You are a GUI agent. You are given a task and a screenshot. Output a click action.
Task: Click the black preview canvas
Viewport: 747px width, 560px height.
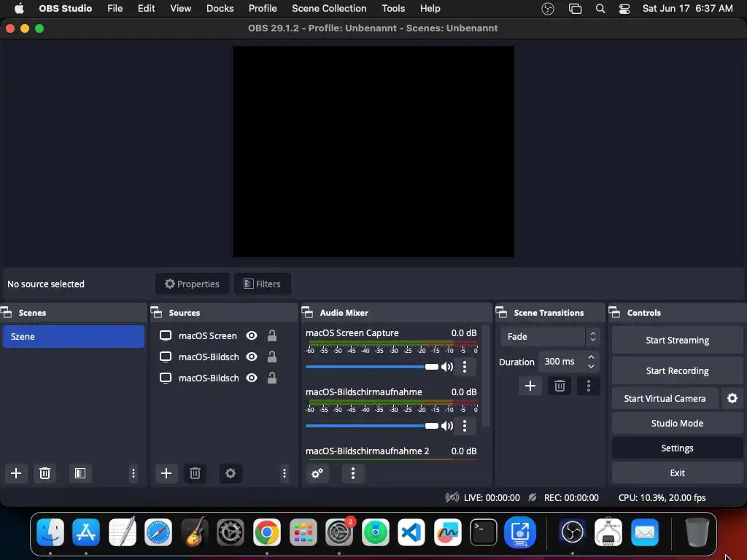point(373,152)
